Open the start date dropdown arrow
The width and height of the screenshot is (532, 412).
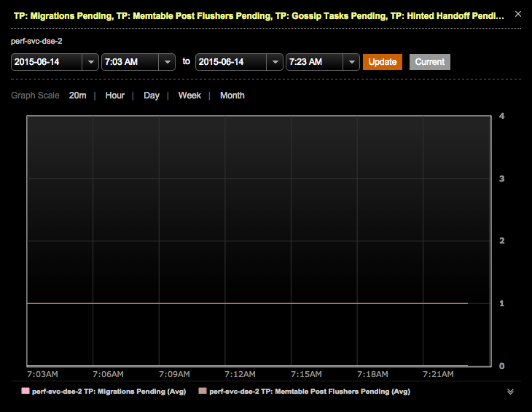(x=90, y=62)
